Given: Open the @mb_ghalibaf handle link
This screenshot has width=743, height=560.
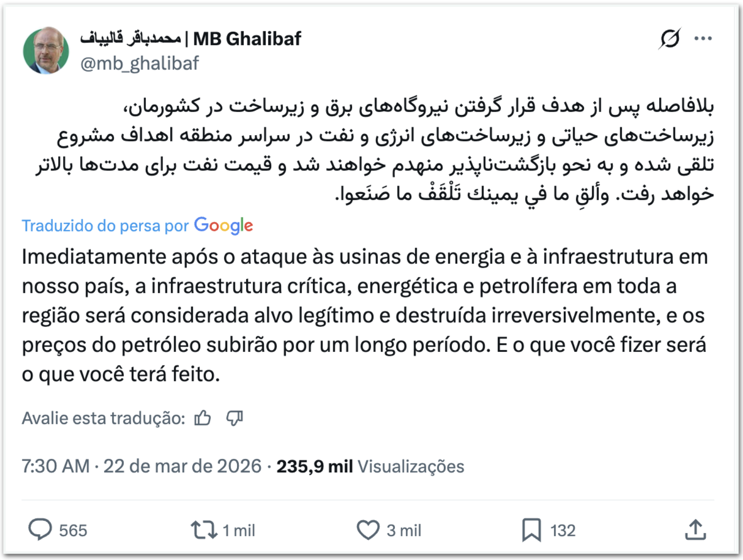Looking at the screenshot, I should [x=139, y=64].
